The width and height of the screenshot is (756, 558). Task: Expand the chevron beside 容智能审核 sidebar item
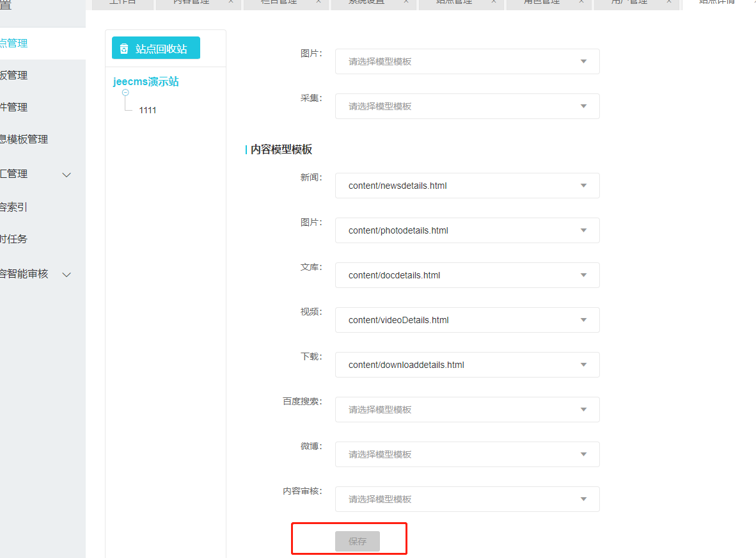[x=67, y=275]
